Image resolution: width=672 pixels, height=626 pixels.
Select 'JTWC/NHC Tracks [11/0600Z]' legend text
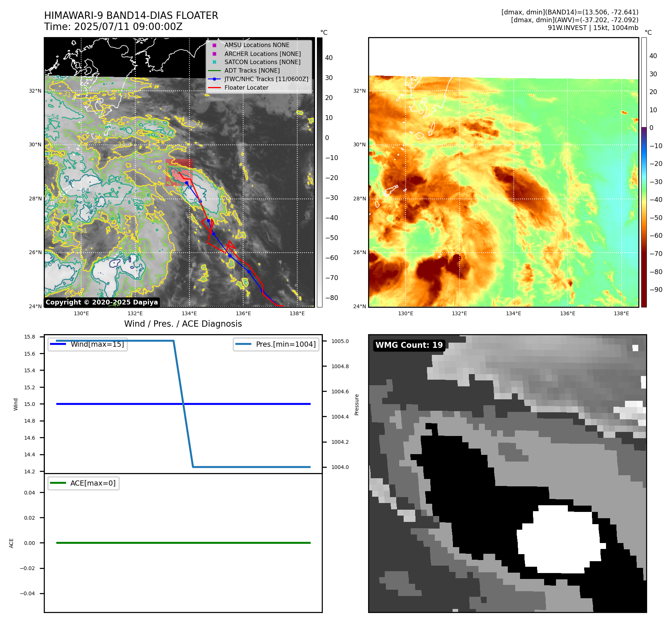(x=267, y=79)
